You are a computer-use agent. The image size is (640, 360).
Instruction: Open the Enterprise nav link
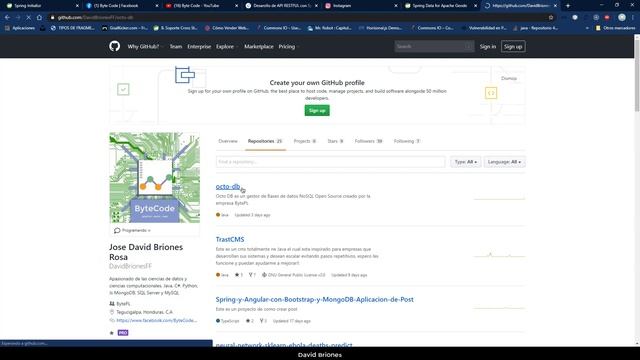[199, 47]
